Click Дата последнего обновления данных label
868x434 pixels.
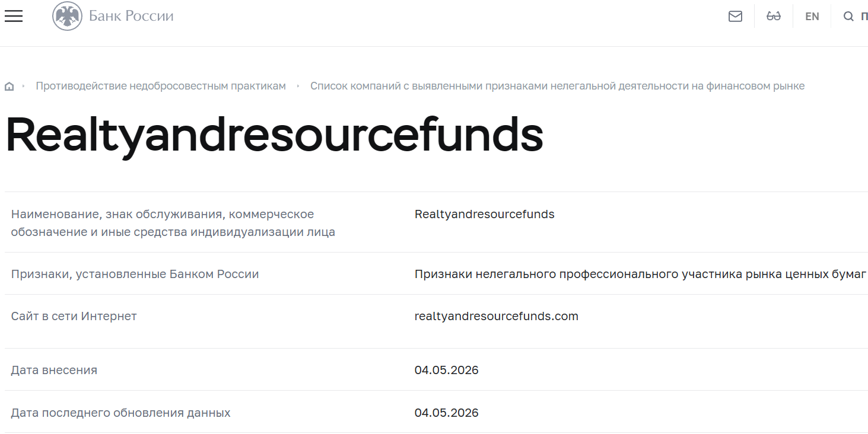pyautogui.click(x=121, y=413)
